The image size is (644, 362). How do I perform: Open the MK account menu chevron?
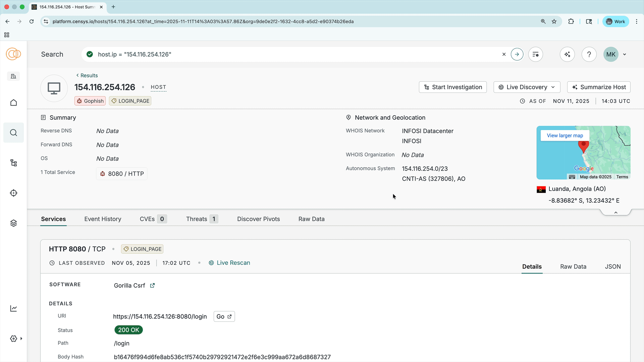click(x=625, y=54)
